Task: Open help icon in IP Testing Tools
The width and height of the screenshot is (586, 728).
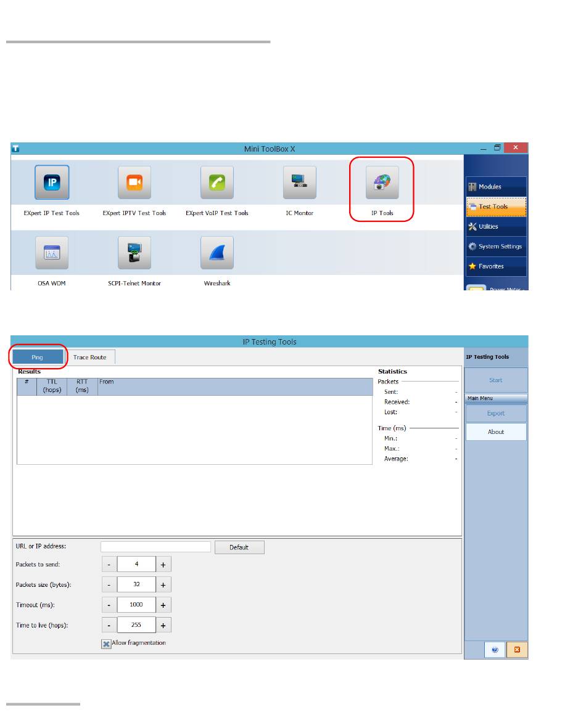Action: [495, 650]
